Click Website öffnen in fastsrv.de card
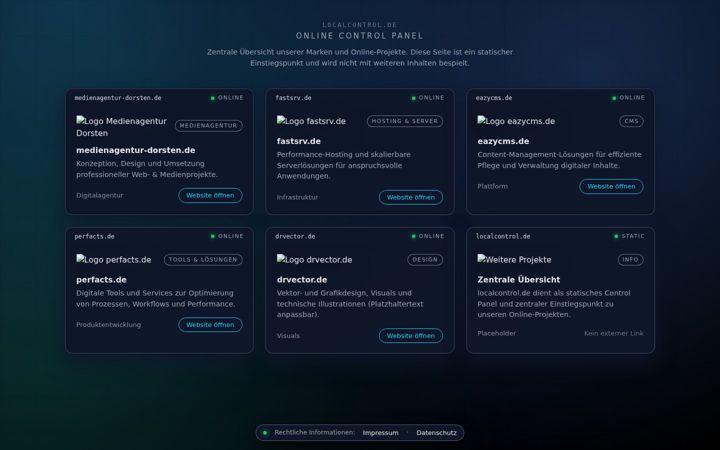 click(x=411, y=197)
